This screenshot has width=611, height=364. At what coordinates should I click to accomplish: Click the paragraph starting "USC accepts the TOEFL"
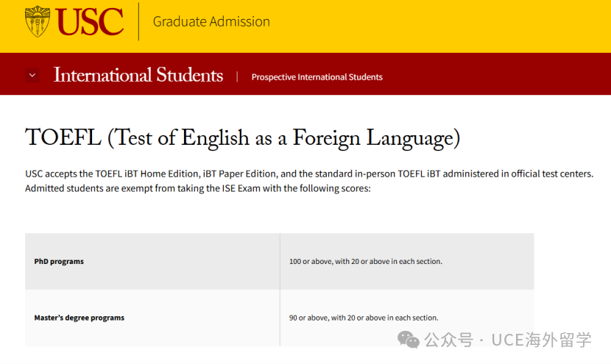[x=309, y=181]
